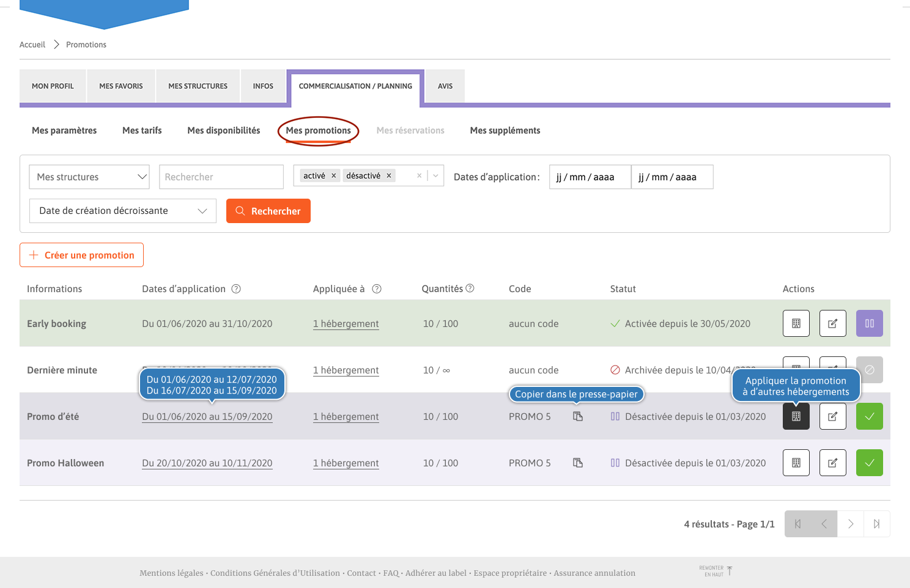Open 1 hébergement link for Early booking
This screenshot has height=588, width=910.
(346, 324)
